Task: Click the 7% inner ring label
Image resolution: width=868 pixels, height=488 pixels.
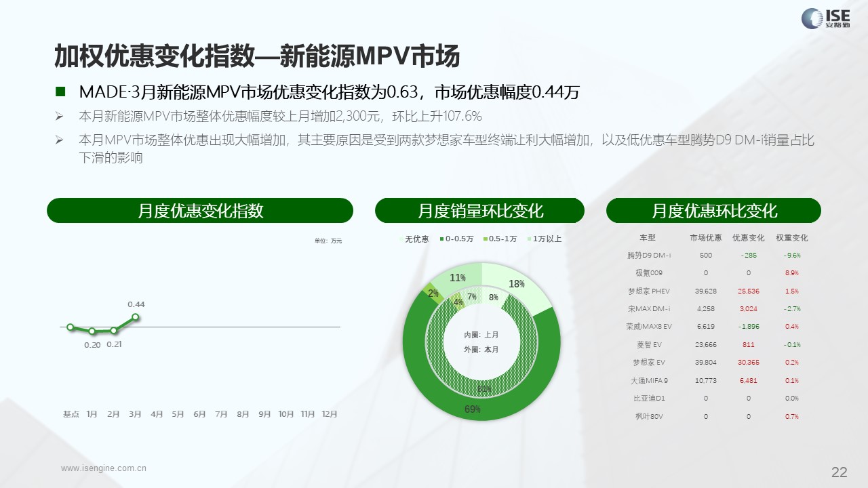Action: pyautogui.click(x=472, y=296)
